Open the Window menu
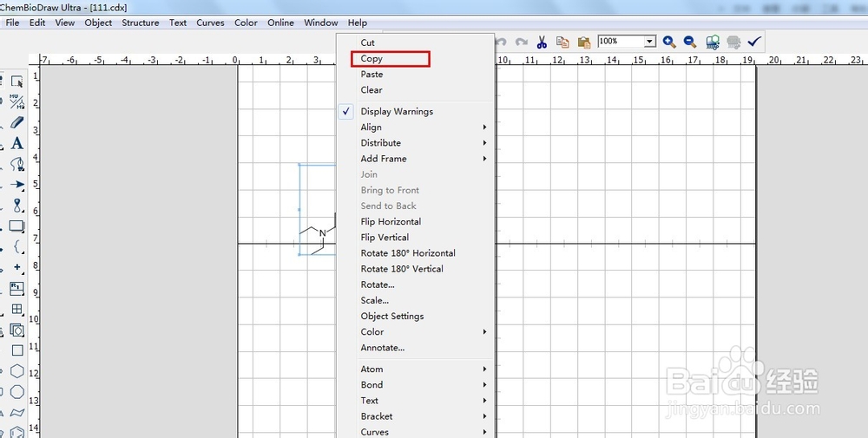This screenshot has width=868, height=438. pyautogui.click(x=321, y=23)
